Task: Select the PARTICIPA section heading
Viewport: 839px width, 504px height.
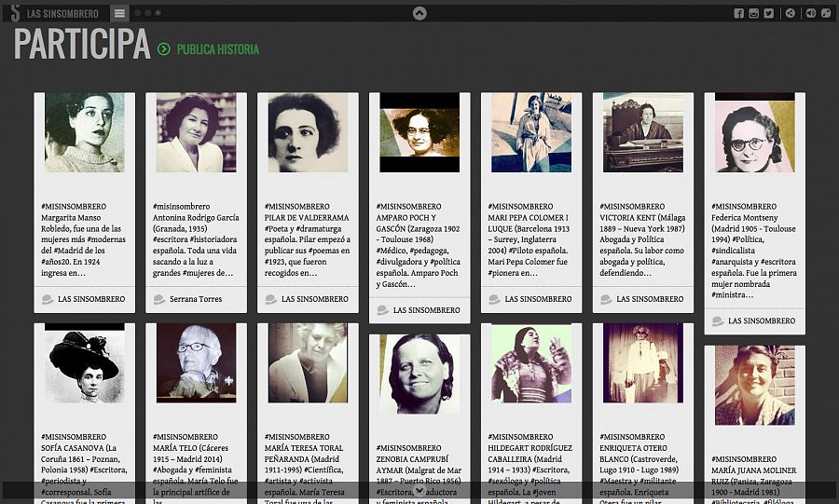Action: (x=82, y=45)
